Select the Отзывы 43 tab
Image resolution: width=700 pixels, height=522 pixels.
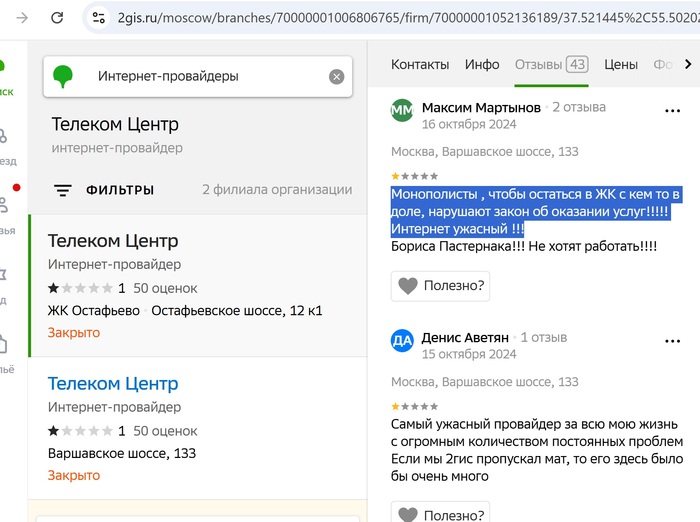tap(550, 64)
